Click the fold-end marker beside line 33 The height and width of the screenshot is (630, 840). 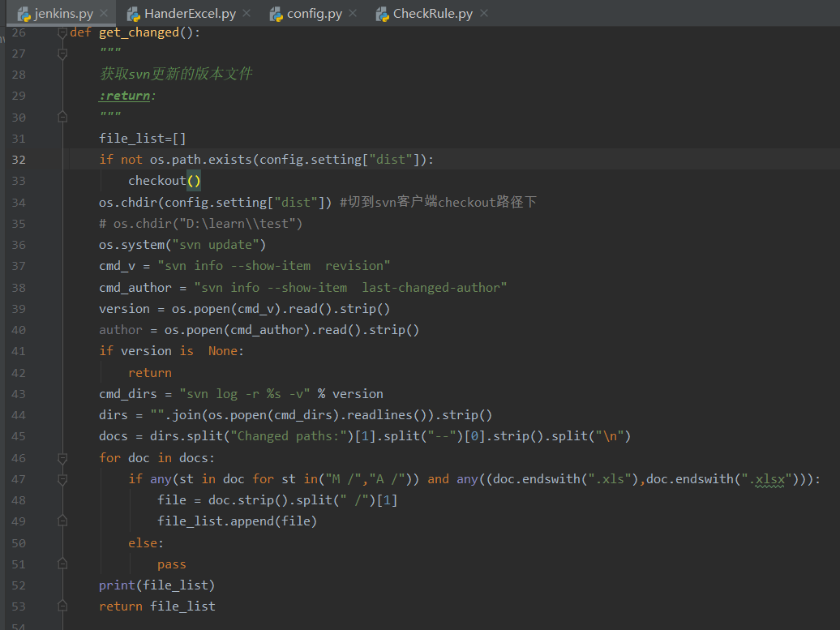(x=62, y=180)
